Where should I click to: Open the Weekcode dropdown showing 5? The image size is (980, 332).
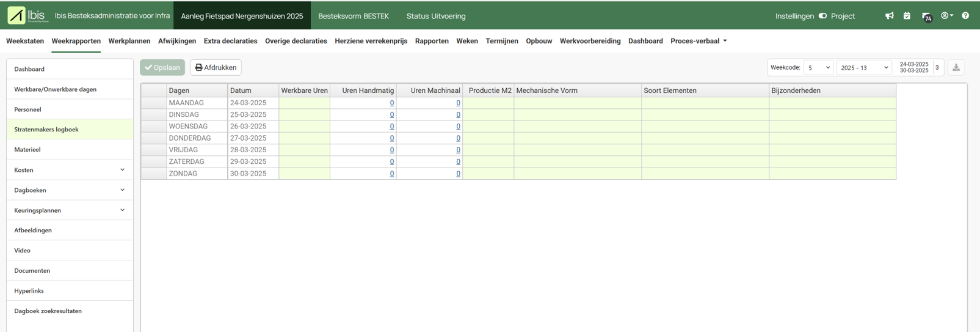pyautogui.click(x=818, y=68)
